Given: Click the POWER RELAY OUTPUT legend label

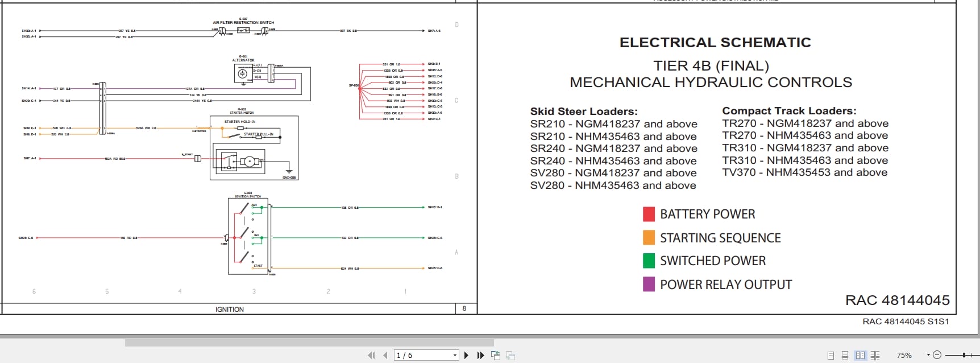Looking at the screenshot, I should click(x=726, y=284).
